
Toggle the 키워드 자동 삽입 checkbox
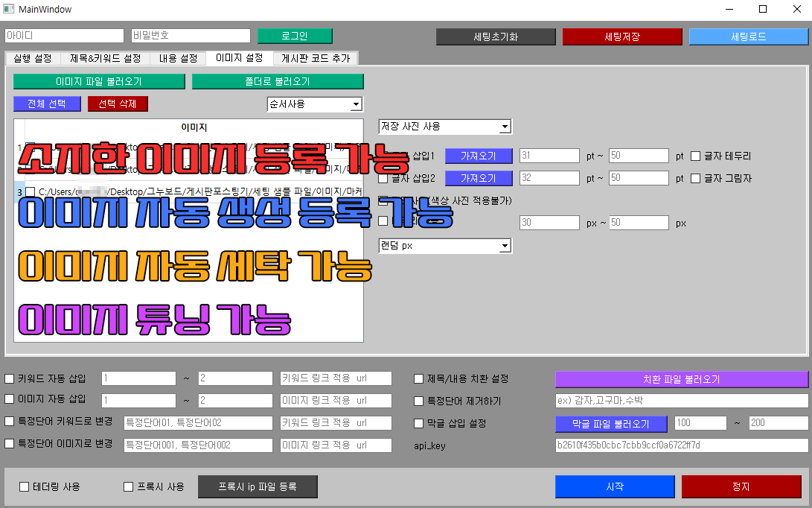click(10, 378)
